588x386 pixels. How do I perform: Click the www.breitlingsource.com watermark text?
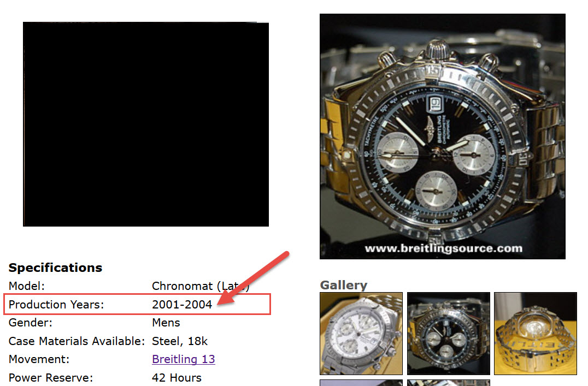tap(443, 248)
